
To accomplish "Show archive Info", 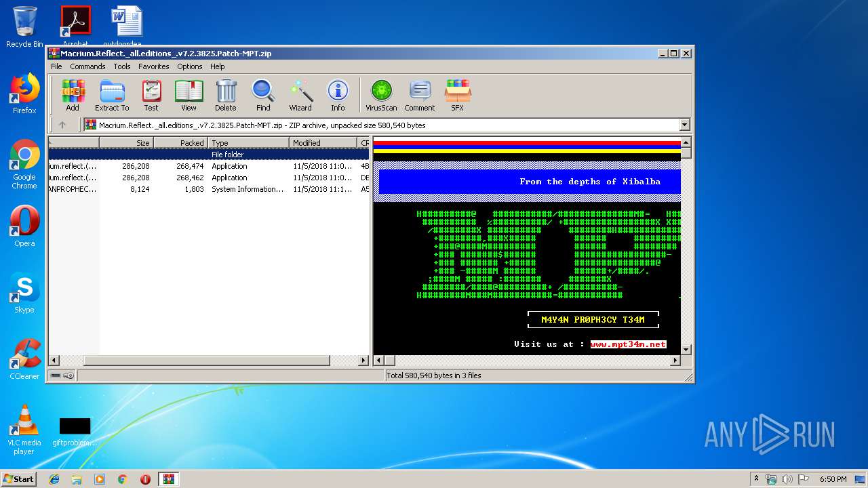I will coord(338,95).
